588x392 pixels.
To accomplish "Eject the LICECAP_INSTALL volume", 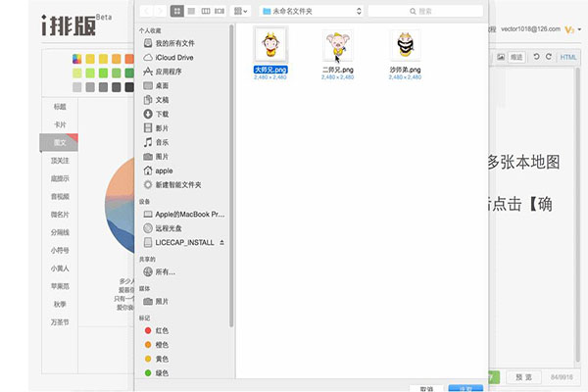I will click(x=221, y=241).
